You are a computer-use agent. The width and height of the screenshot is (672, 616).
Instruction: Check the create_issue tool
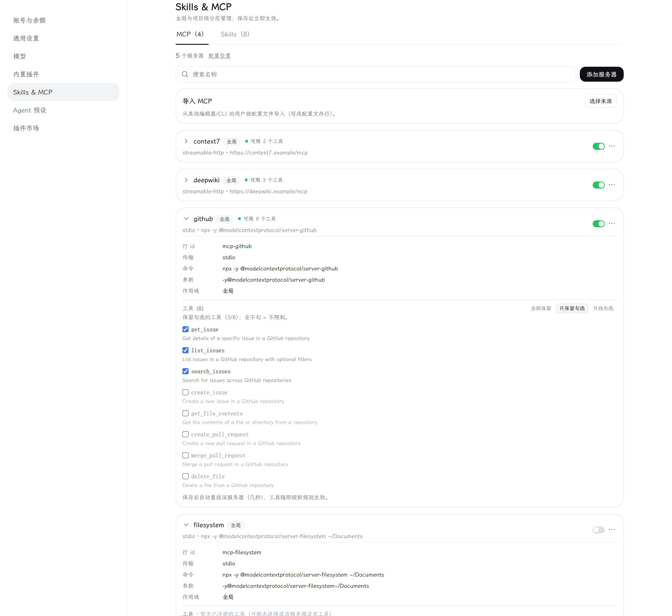(x=185, y=392)
